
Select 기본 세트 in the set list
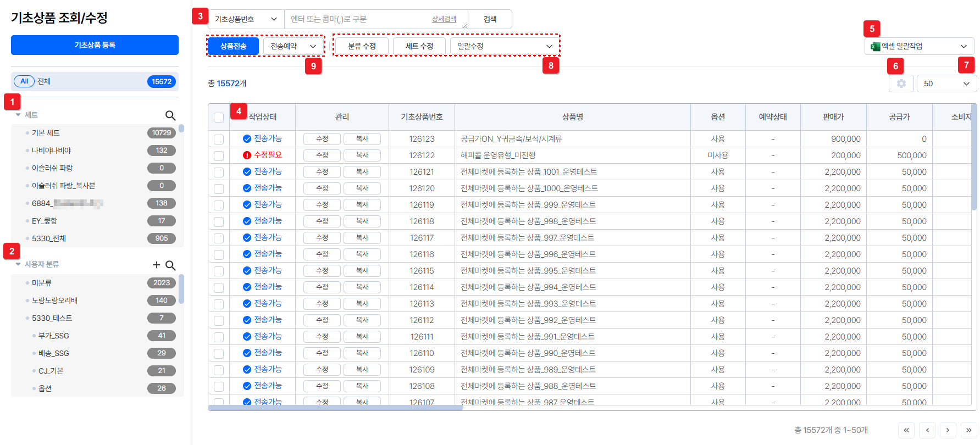[x=46, y=133]
